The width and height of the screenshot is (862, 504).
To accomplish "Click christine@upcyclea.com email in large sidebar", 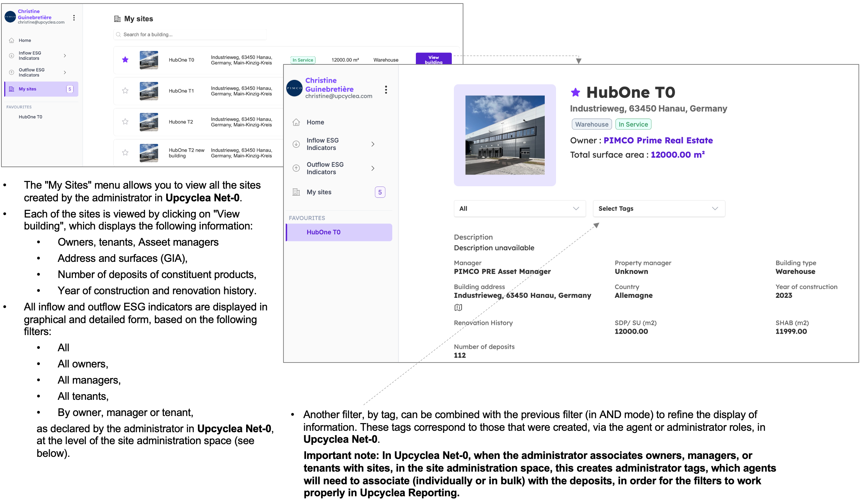I will coord(339,96).
